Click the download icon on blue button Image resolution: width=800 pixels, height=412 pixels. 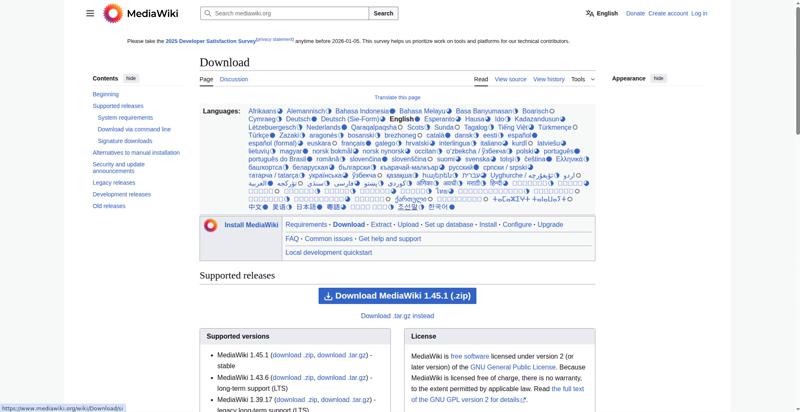(327, 295)
